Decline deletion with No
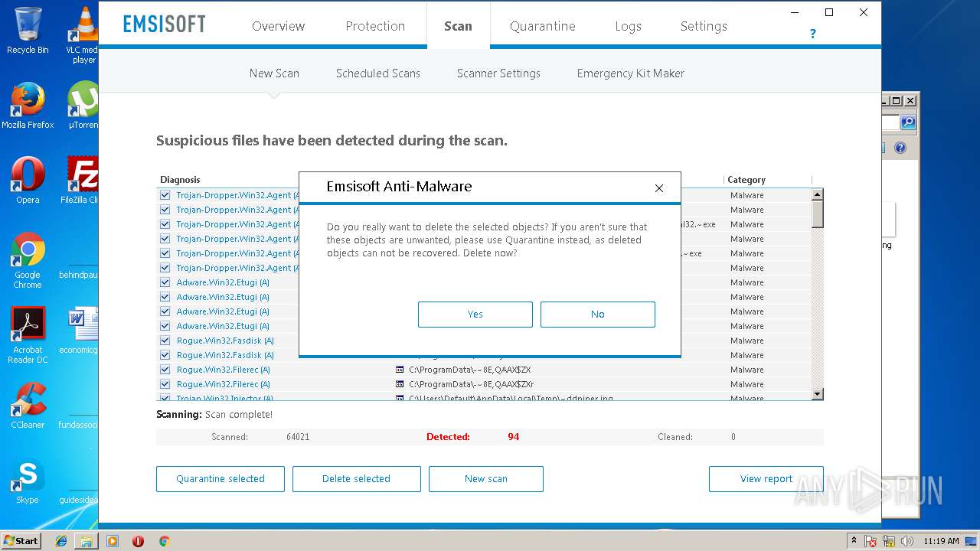 click(598, 315)
